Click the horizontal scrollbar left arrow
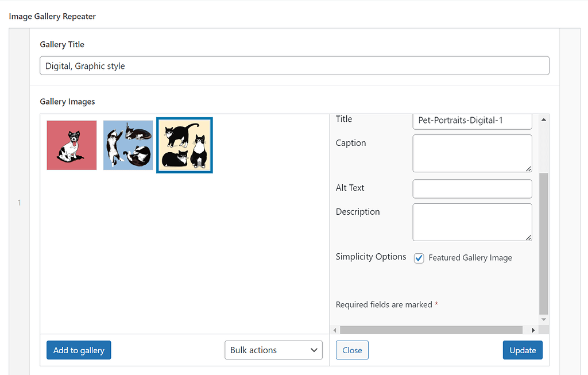Image resolution: width=588 pixels, height=375 pixels. (x=335, y=330)
